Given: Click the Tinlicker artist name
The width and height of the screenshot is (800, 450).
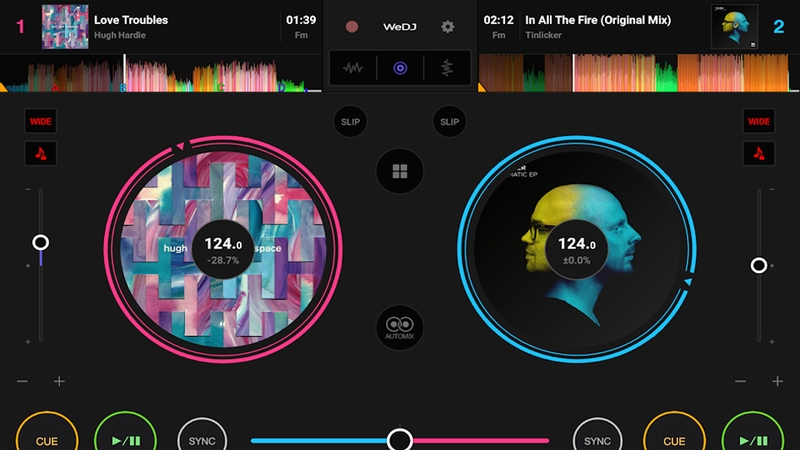Looking at the screenshot, I should [x=543, y=35].
